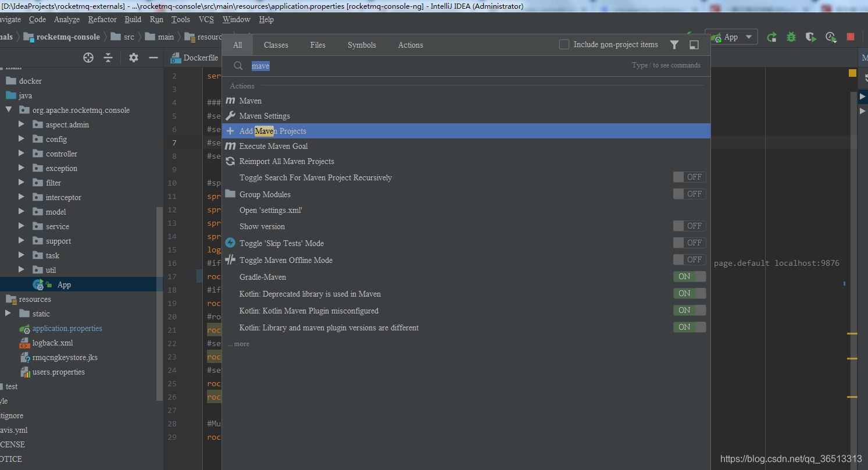
Task: Click '... more' to show more results
Action: tap(238, 344)
